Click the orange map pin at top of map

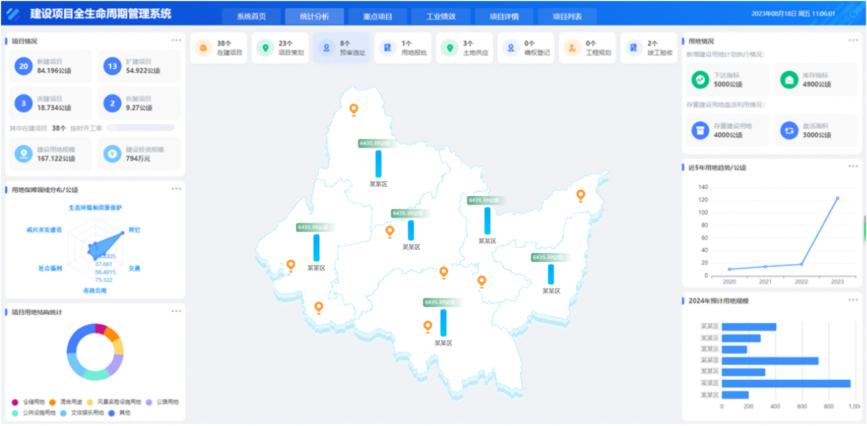point(352,110)
